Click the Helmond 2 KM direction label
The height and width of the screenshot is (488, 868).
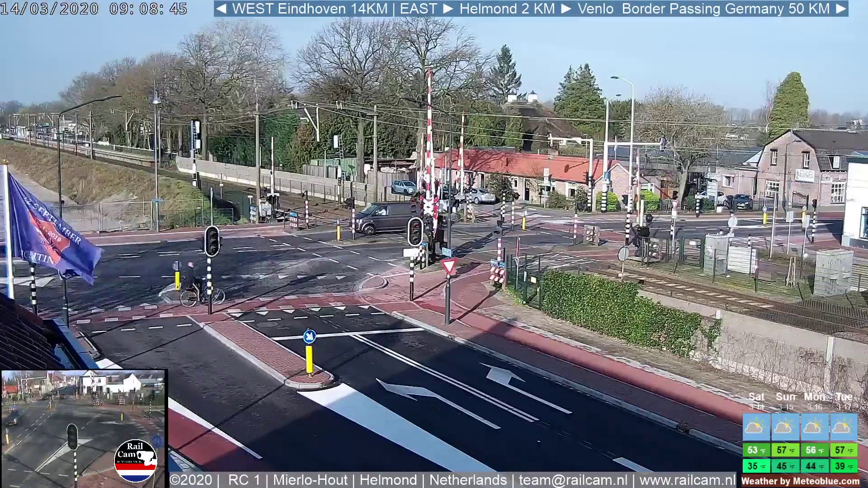[x=507, y=9]
